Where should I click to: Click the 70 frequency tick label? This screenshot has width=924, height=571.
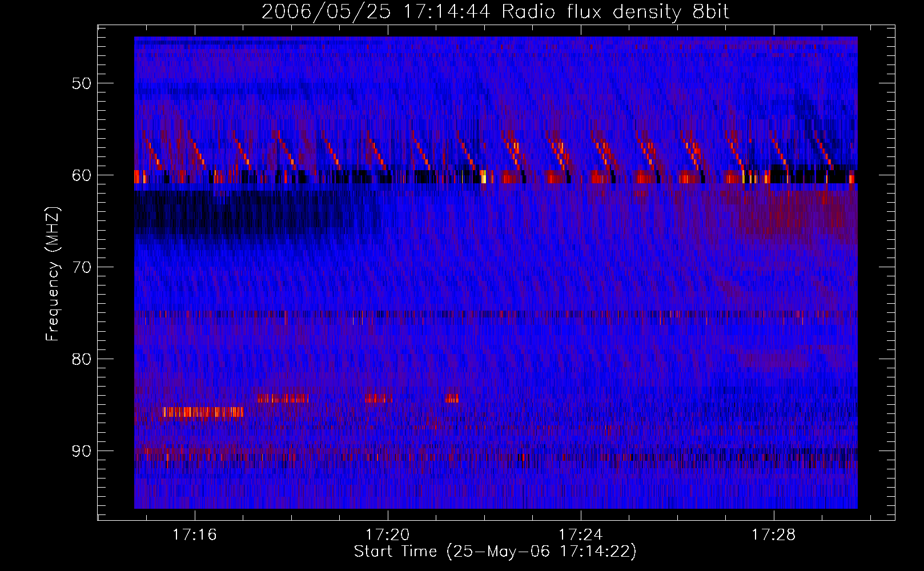tap(82, 267)
